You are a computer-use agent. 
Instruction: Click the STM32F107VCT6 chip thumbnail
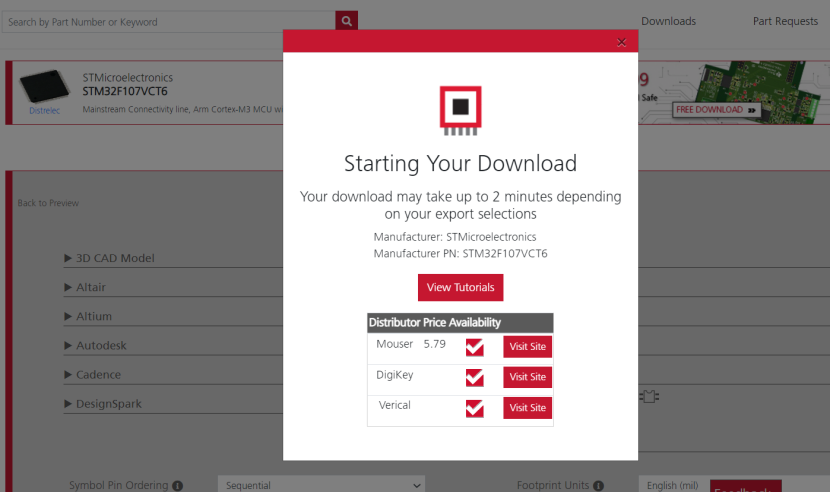[45, 85]
